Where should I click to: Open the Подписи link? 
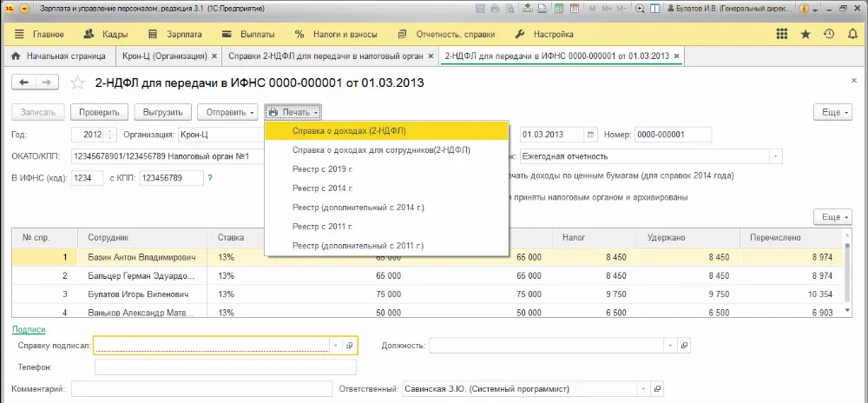29,329
